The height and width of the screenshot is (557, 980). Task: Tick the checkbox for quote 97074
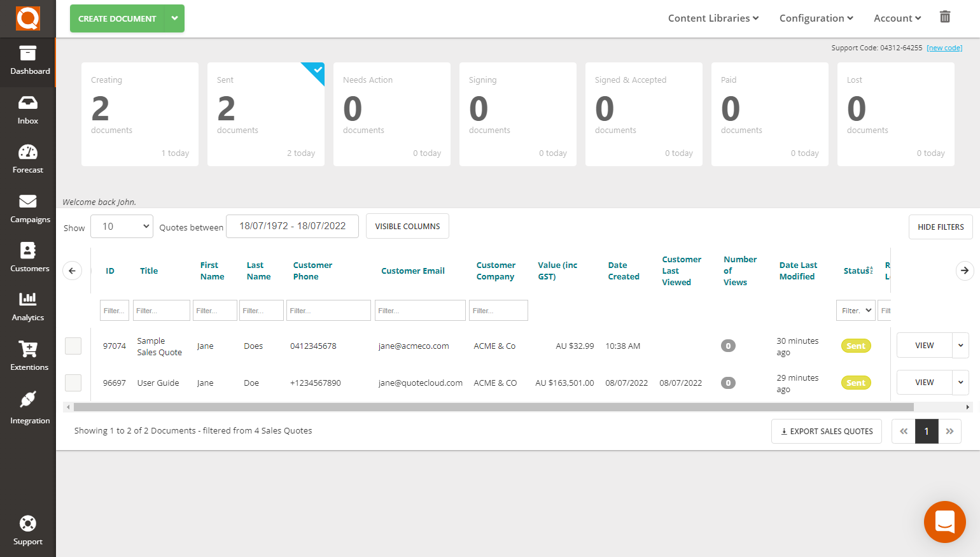click(73, 346)
